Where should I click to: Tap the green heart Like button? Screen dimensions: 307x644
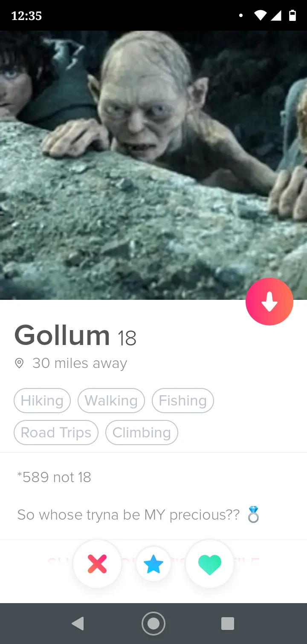pos(210,564)
